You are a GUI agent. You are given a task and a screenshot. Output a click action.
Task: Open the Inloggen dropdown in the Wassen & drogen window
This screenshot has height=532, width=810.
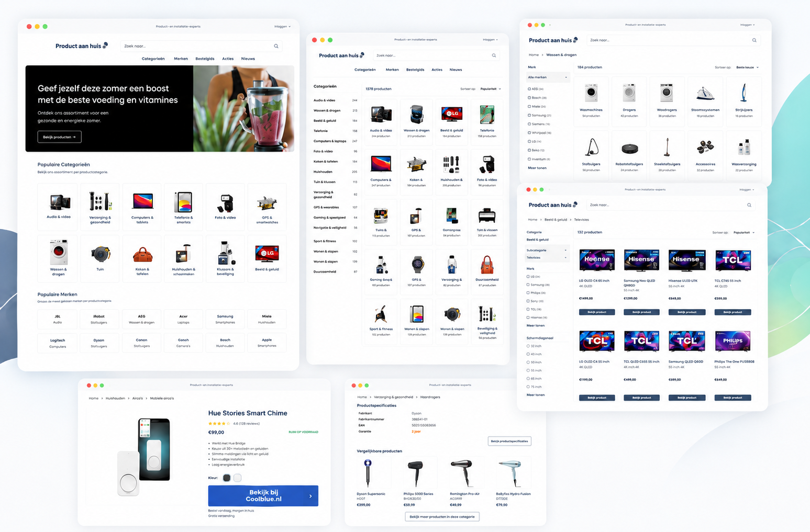tap(748, 25)
